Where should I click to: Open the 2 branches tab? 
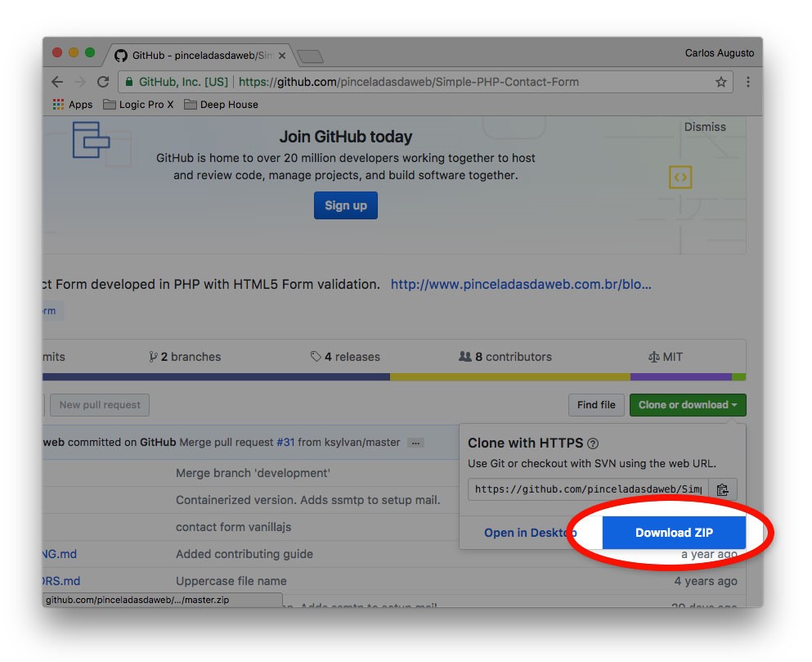point(185,357)
